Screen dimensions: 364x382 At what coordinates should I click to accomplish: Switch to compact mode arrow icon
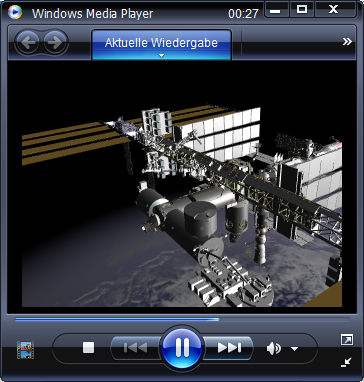pos(347,362)
